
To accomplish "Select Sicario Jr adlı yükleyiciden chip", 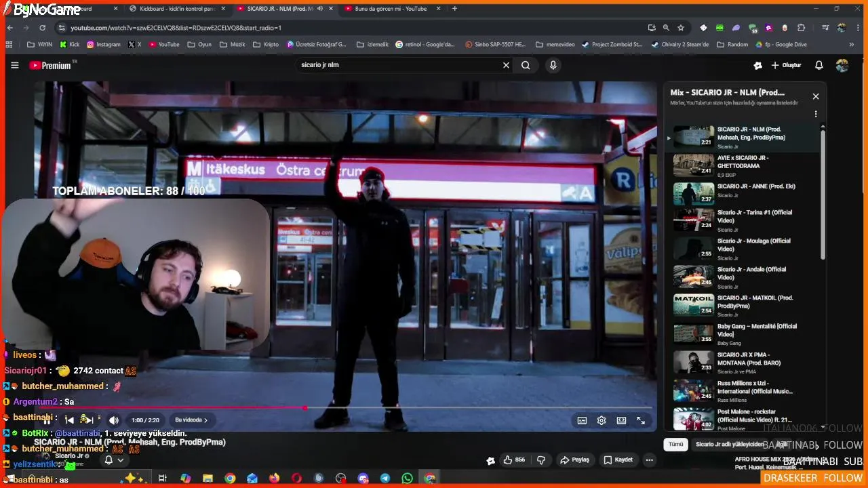I will [x=730, y=445].
